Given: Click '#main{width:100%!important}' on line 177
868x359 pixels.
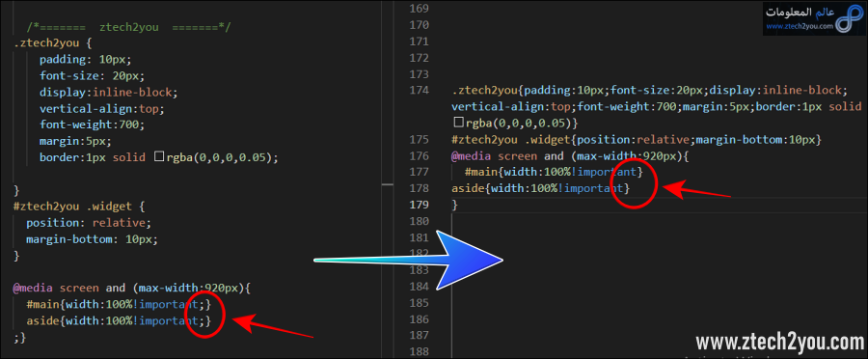Looking at the screenshot, I should (554, 173).
